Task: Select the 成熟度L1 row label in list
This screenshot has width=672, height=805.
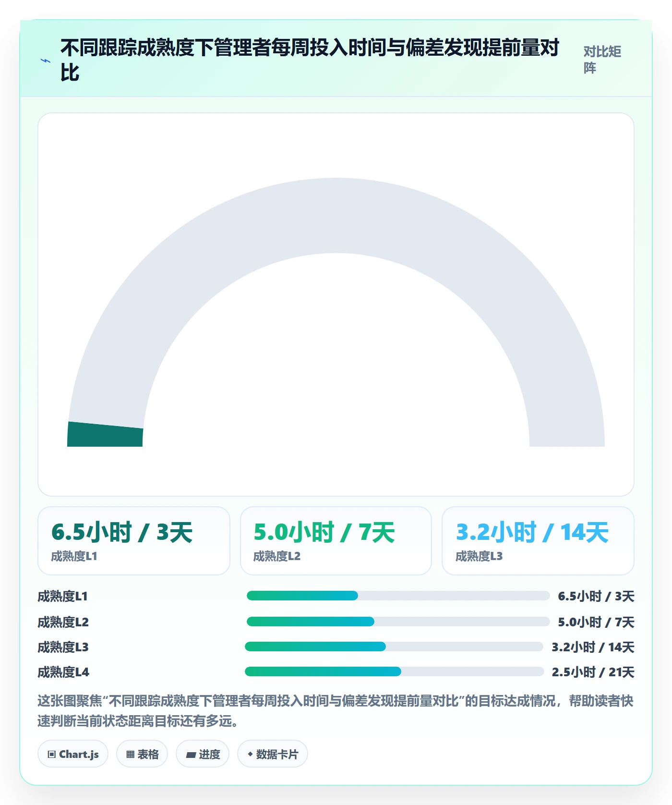Action: (63, 597)
